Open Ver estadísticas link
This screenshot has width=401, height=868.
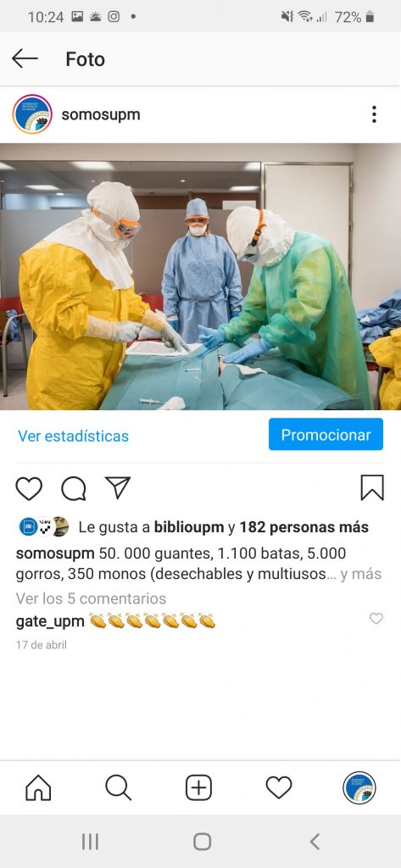click(x=73, y=436)
